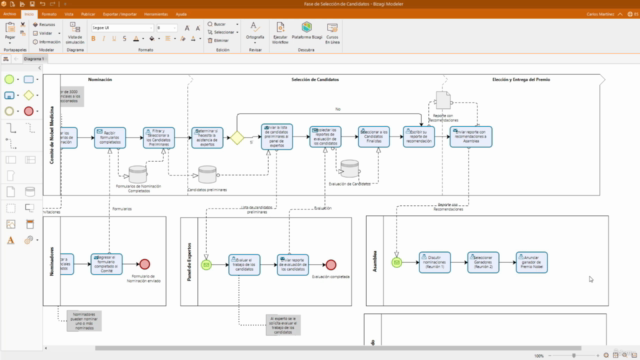This screenshot has width=640, height=360.
Task: Open Vista de simulación
Action: point(75,33)
